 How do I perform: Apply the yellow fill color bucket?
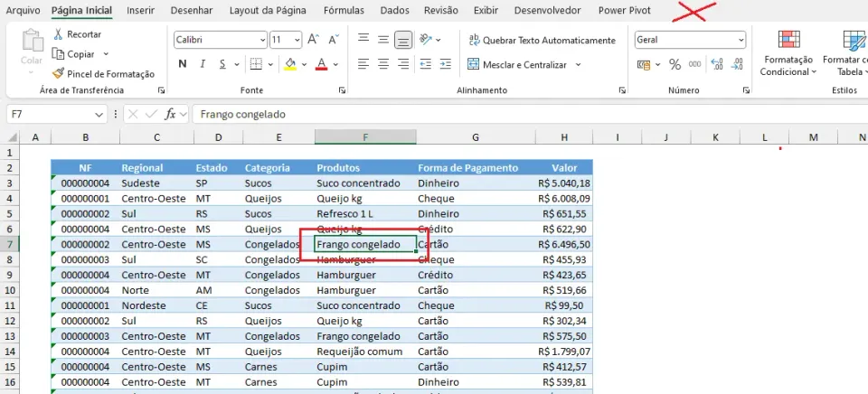[x=290, y=64]
